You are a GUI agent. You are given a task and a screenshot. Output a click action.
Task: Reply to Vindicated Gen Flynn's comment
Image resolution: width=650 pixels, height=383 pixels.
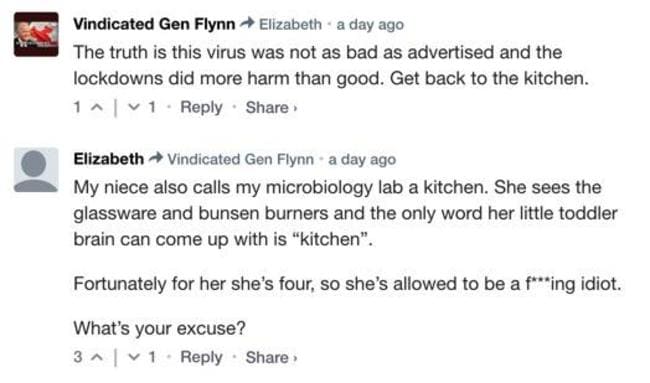[201, 108]
